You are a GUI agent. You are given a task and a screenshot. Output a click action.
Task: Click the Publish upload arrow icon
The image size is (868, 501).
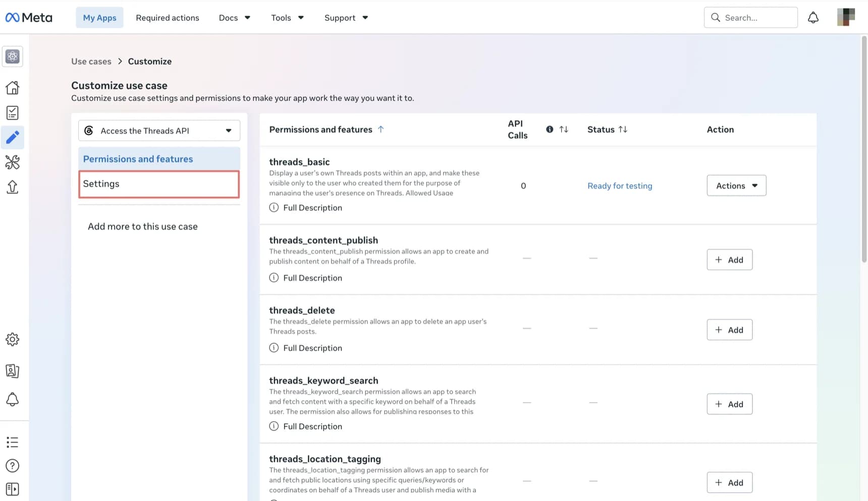coord(13,187)
